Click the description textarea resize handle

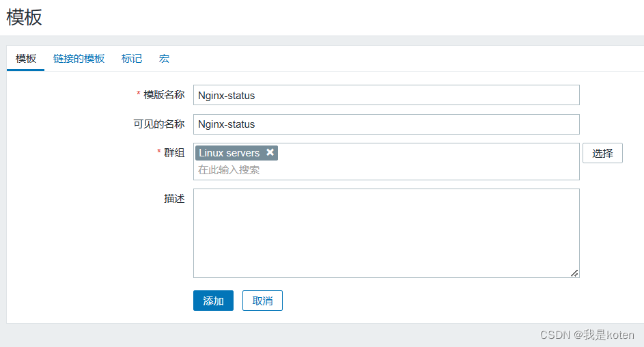click(x=574, y=273)
